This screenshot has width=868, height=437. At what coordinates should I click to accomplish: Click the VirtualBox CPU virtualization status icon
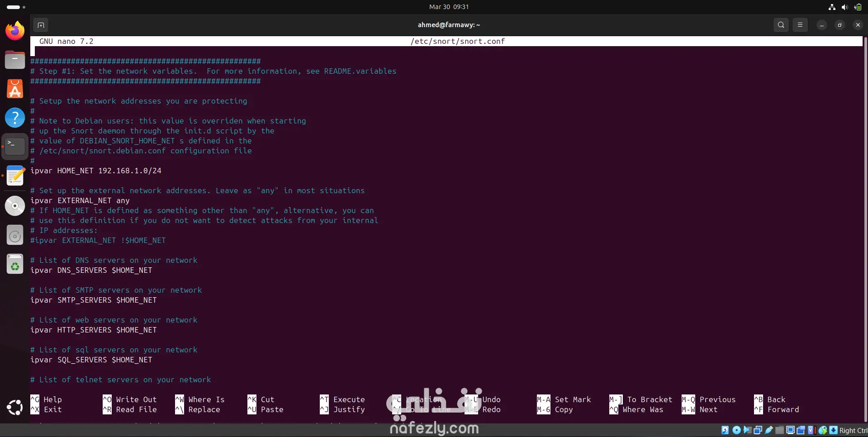click(812, 430)
